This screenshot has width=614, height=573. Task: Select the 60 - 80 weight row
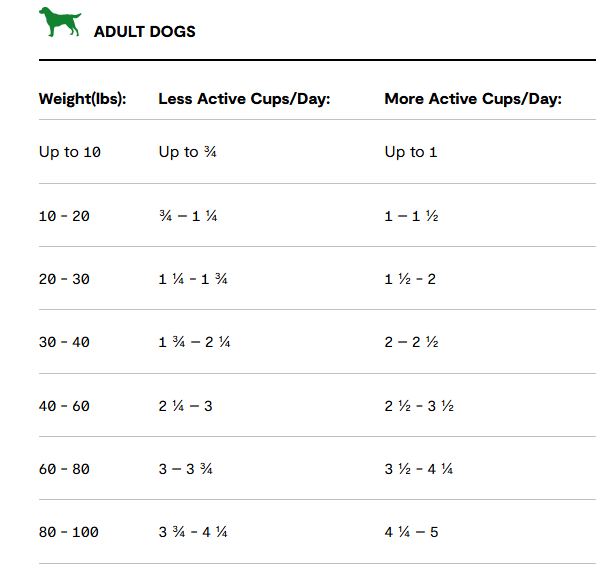click(x=317, y=468)
